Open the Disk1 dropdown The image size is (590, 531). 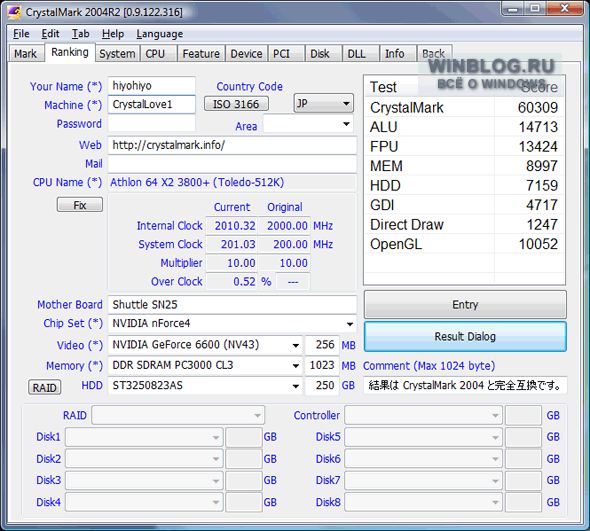click(x=144, y=437)
